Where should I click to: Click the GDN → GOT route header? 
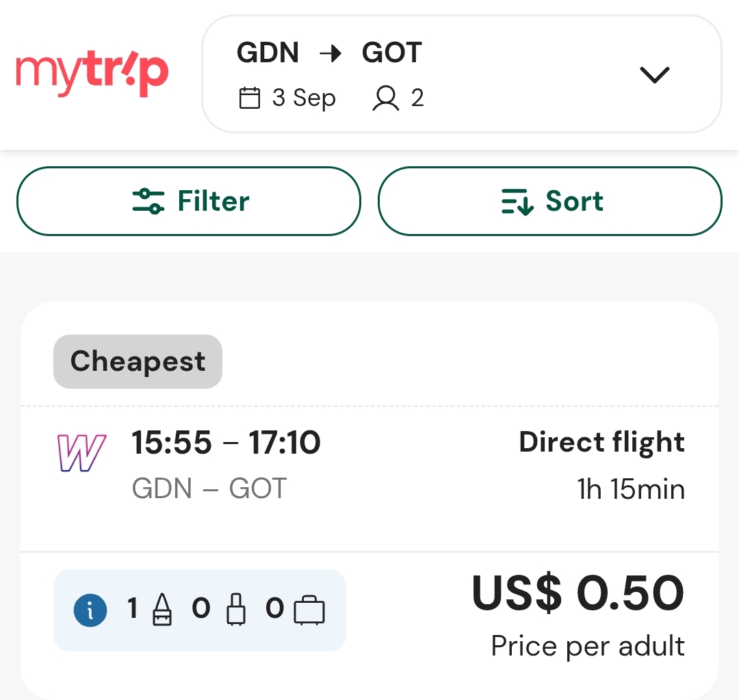(x=329, y=52)
